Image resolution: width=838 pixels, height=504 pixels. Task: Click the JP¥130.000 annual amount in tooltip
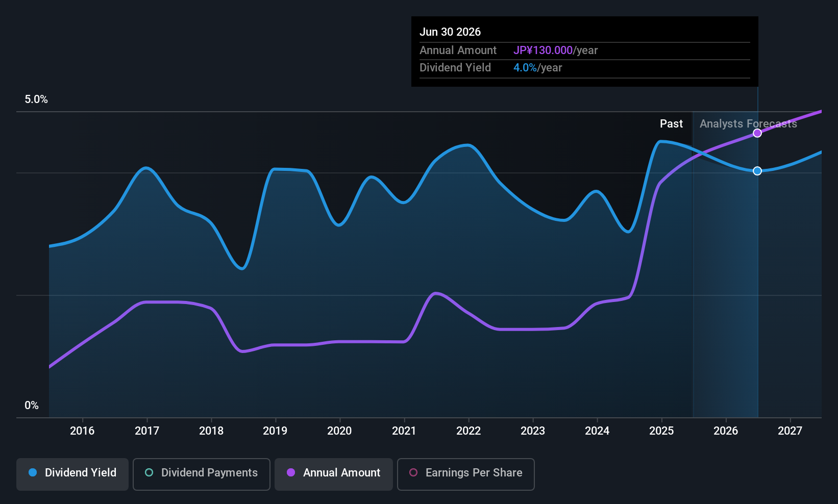(x=543, y=50)
